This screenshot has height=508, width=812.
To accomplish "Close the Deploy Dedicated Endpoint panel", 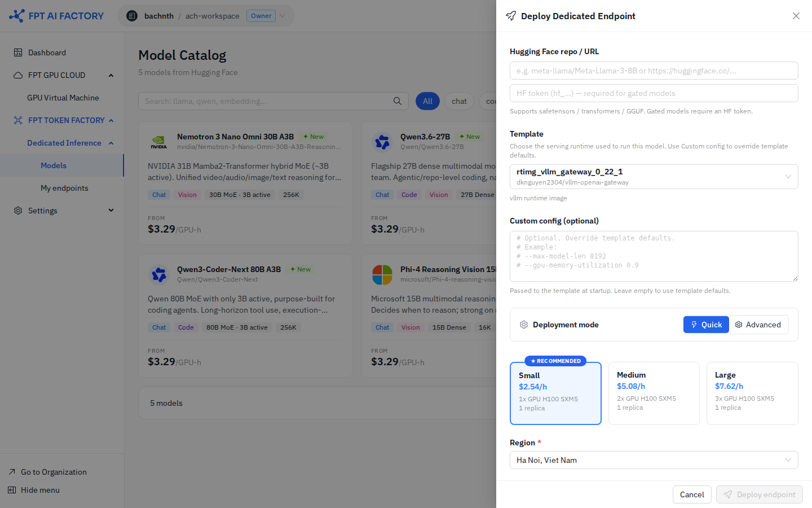I will [796, 16].
